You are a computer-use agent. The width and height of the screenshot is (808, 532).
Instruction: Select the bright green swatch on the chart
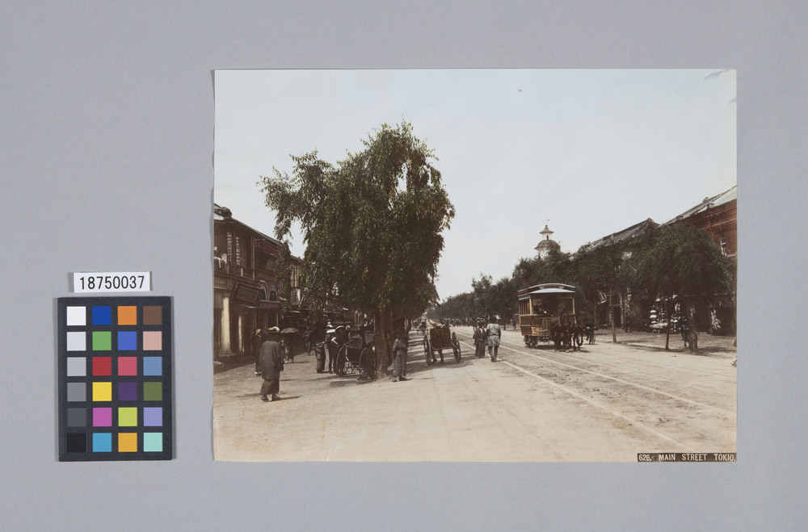tap(102, 341)
